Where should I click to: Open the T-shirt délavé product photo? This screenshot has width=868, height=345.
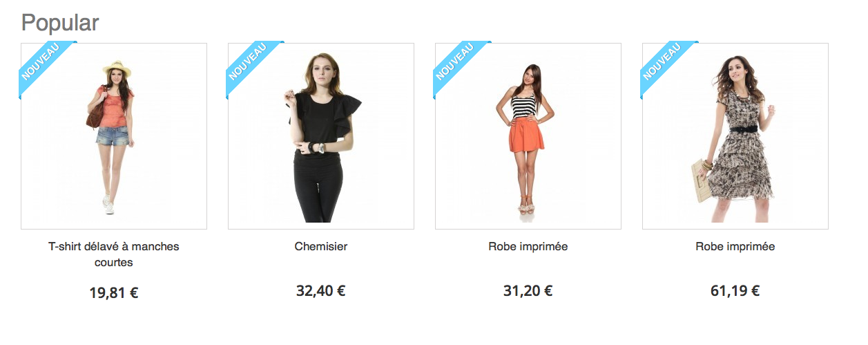point(114,136)
